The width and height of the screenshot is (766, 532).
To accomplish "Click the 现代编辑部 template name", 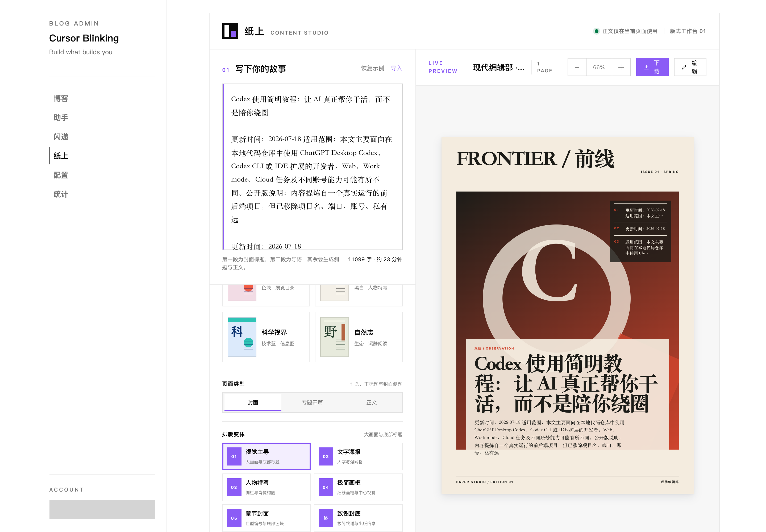I will (498, 67).
